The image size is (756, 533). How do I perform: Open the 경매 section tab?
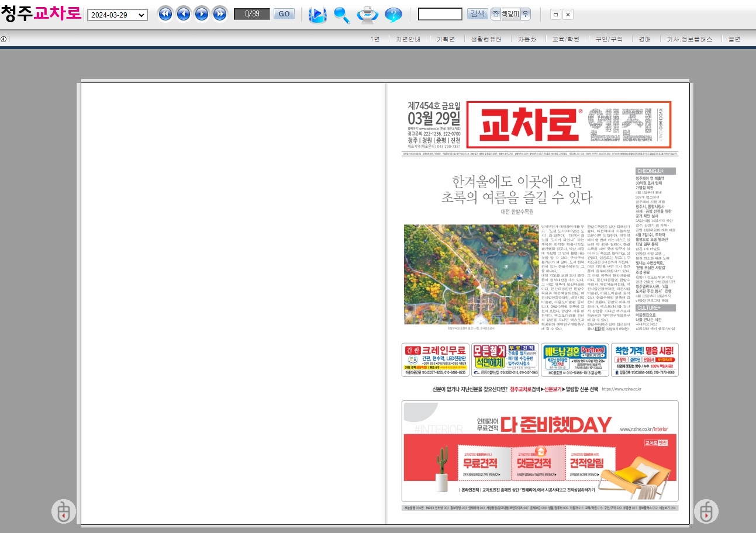point(644,39)
